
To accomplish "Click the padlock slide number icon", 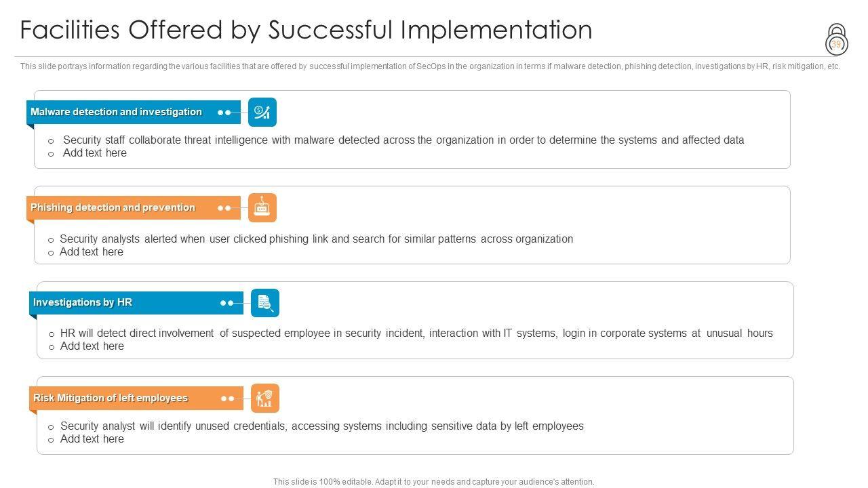I will (x=837, y=40).
